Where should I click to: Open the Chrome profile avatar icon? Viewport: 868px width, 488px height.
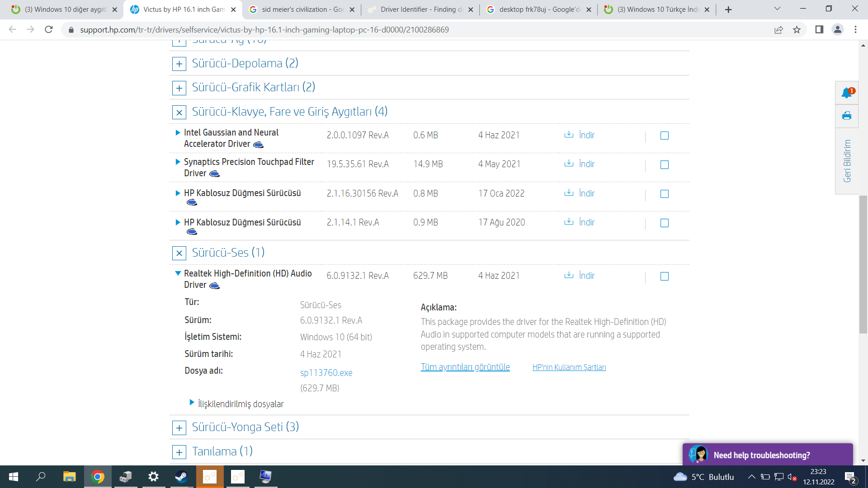click(837, 30)
